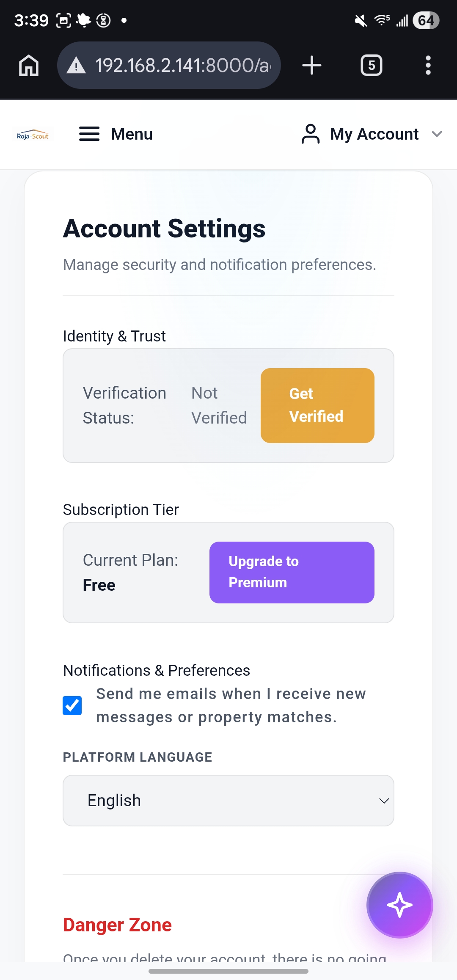Tap the not-secure warning triangle icon
This screenshot has height=980, width=457.
[77, 66]
